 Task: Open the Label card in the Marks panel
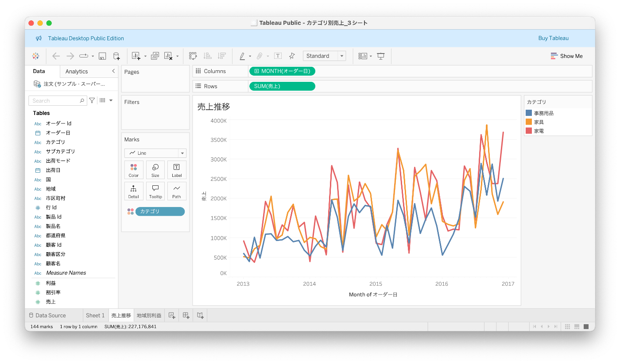coord(177,170)
